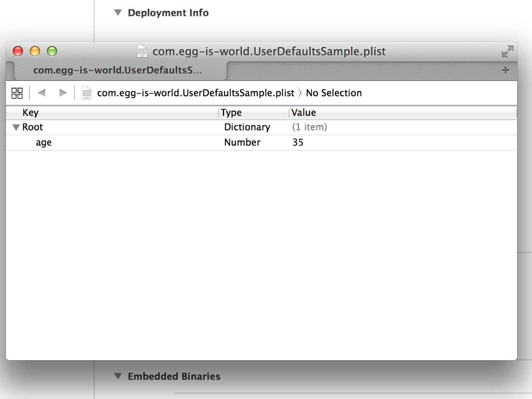The image size is (532, 399).
Task: Collapse the Embedded Binaries section
Action: (118, 376)
